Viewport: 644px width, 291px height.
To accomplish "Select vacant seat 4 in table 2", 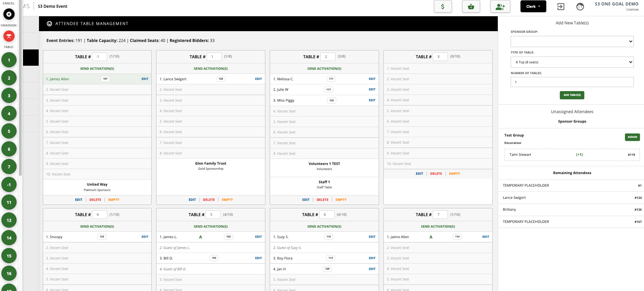I will coord(324,111).
